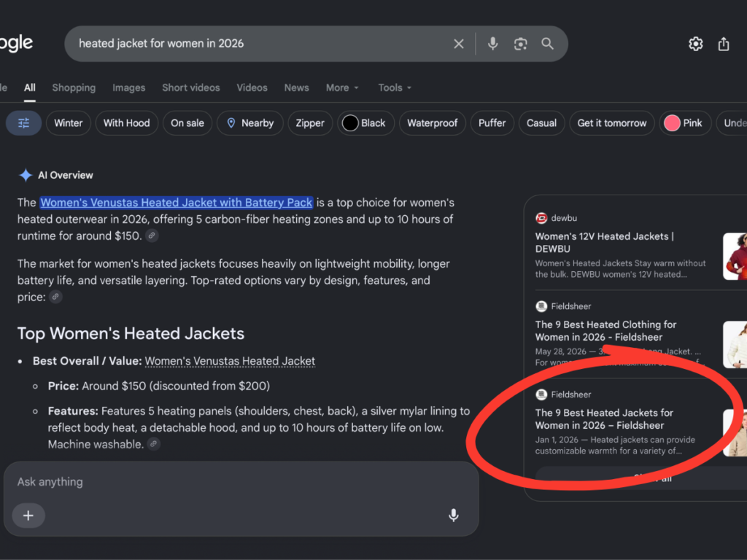747x560 pixels.
Task: Open Women's Venustas Heated Jacket with Battery Pack link
Action: [177, 203]
